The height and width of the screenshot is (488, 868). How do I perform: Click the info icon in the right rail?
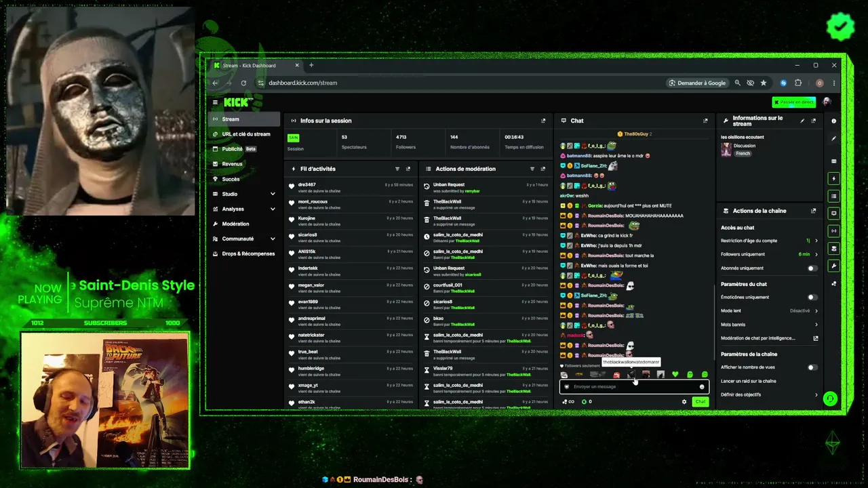point(834,121)
